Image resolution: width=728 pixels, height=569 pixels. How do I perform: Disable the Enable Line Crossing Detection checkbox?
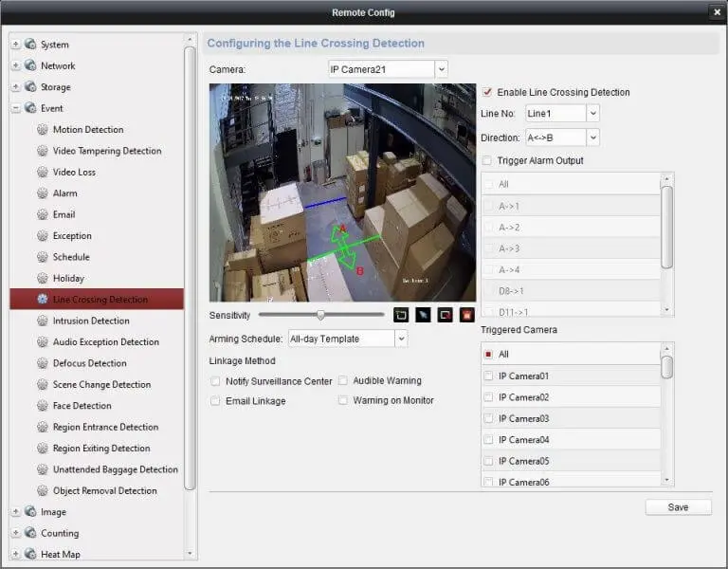pos(487,93)
